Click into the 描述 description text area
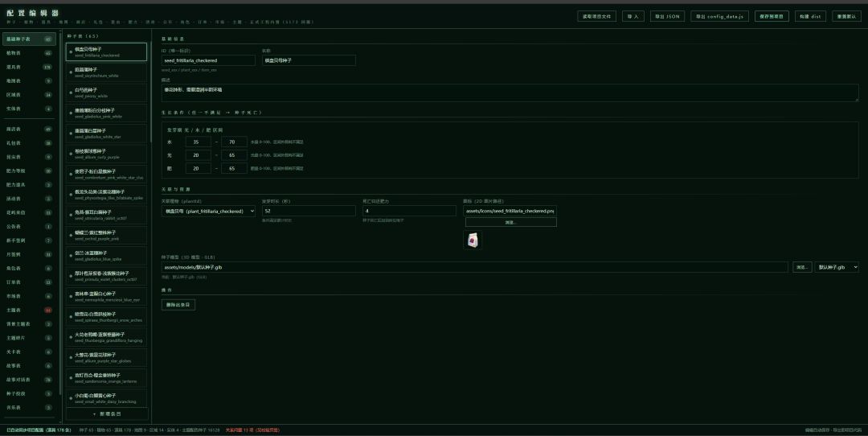868x436 pixels. [x=510, y=93]
